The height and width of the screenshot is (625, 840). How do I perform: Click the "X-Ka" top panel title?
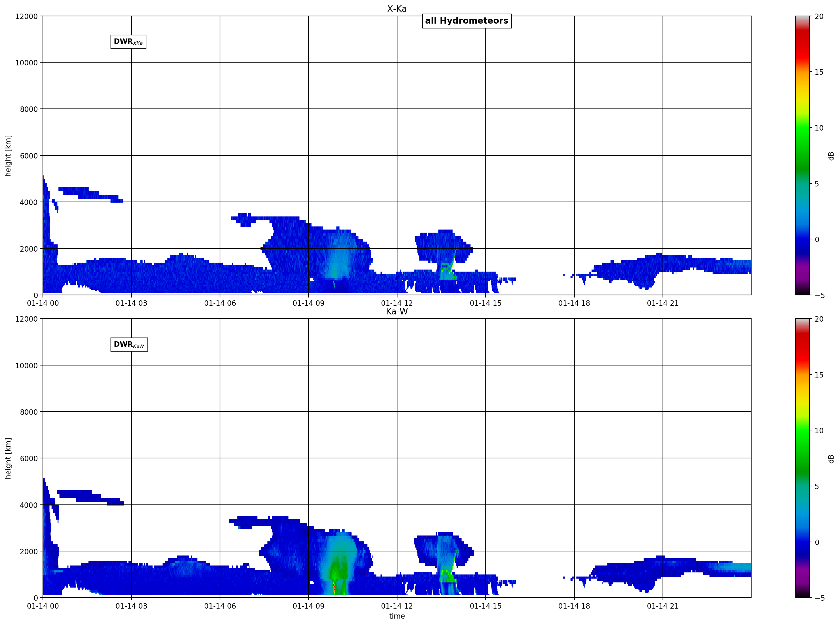click(397, 9)
